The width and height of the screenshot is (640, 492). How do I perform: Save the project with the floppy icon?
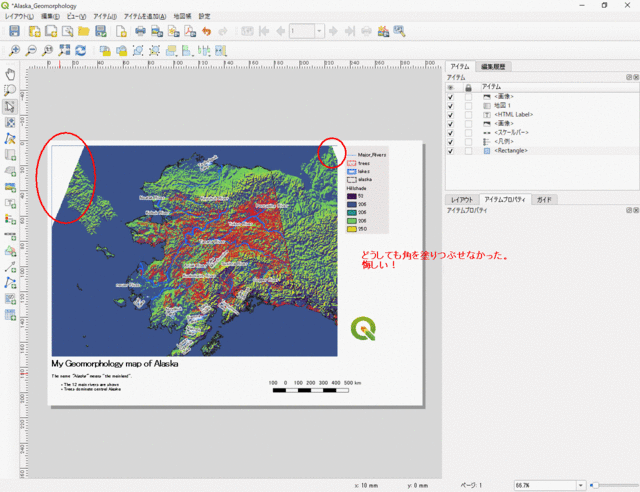(14, 31)
